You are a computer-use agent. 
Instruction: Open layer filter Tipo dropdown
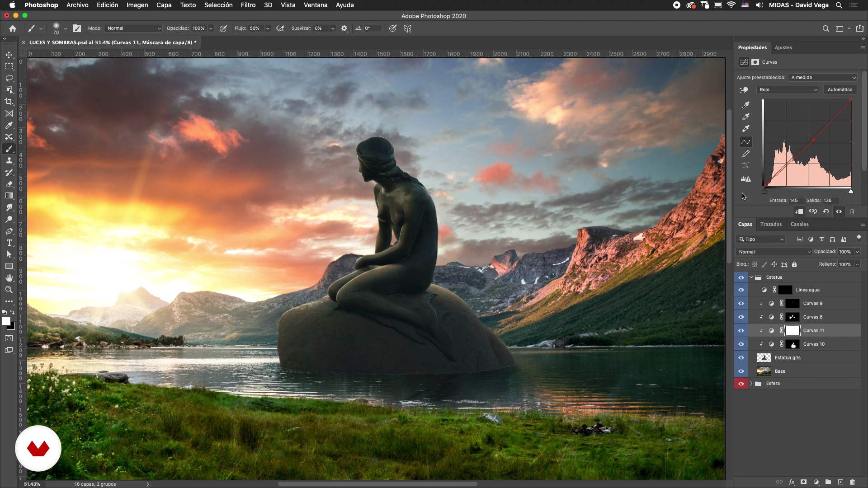tap(761, 239)
